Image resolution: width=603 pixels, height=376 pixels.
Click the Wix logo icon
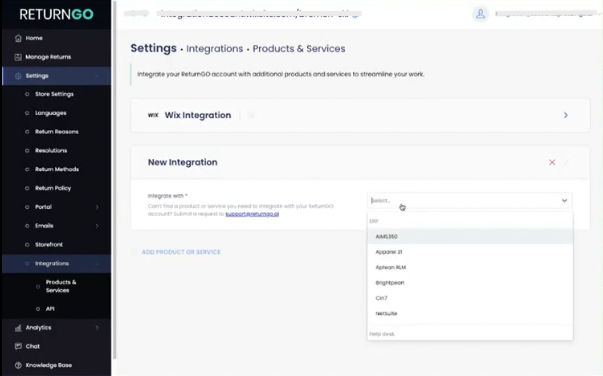point(153,115)
